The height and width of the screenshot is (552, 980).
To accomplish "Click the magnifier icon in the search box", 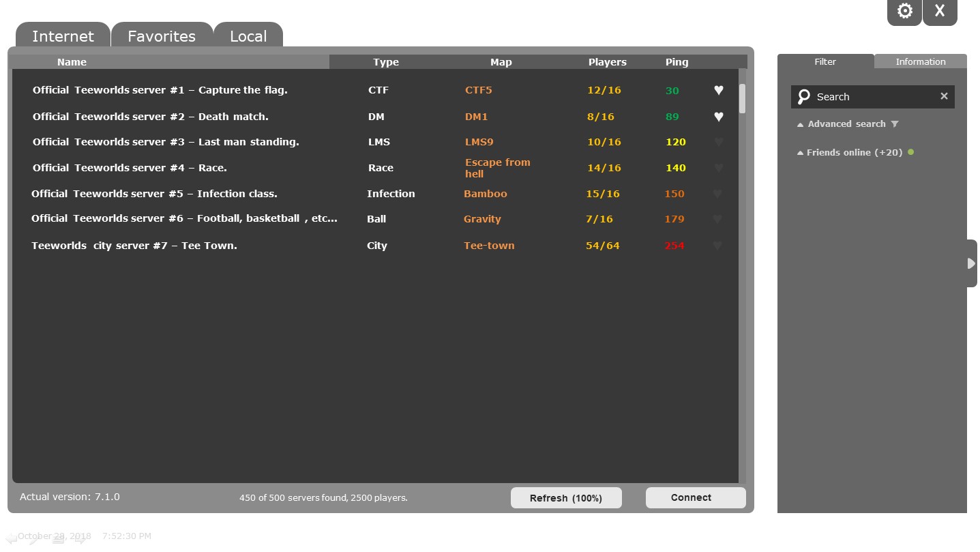I will pos(805,96).
